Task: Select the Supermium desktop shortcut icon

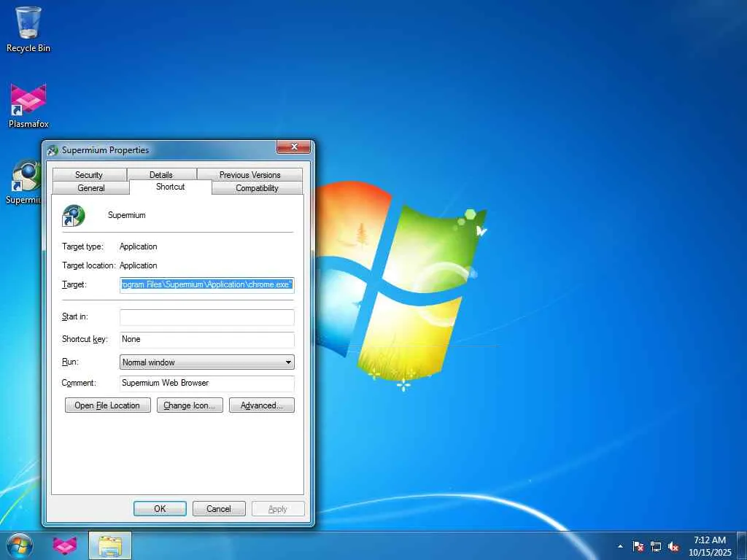Action: click(24, 182)
